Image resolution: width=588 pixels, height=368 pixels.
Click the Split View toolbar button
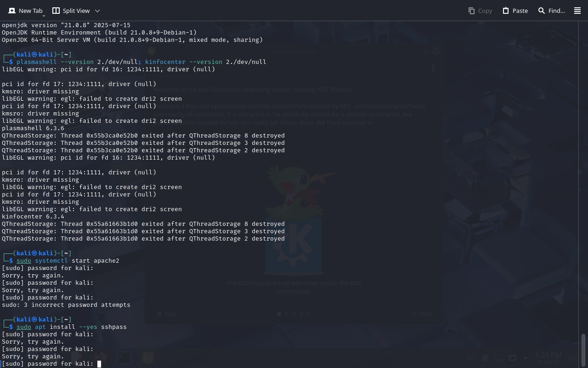71,11
